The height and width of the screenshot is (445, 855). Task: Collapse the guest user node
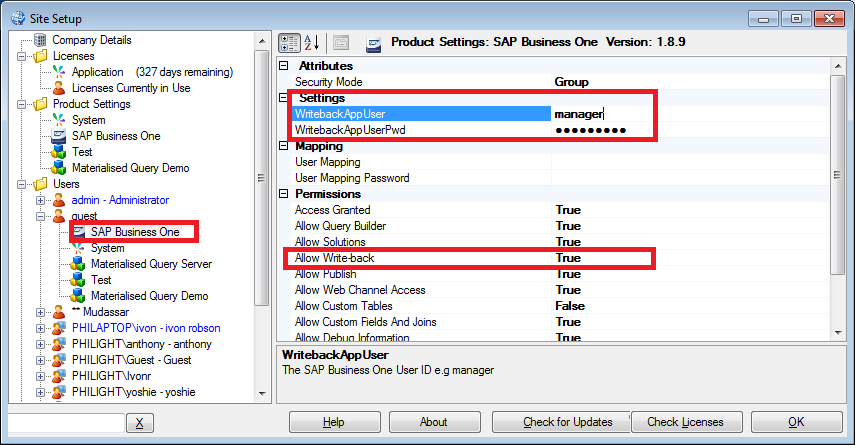(40, 217)
